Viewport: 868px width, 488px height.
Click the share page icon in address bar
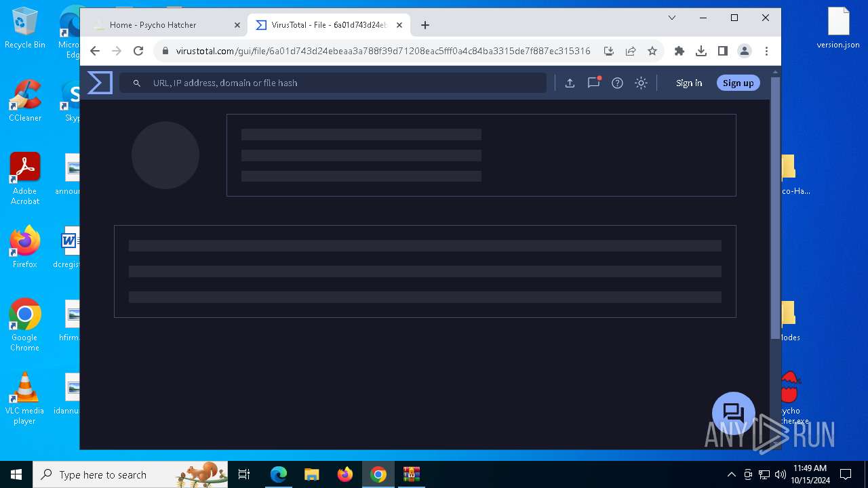tap(630, 51)
